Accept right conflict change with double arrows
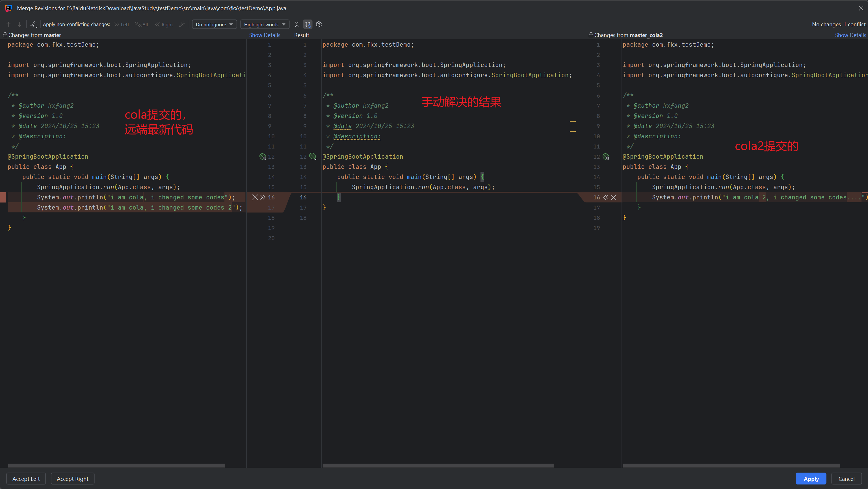 point(606,197)
